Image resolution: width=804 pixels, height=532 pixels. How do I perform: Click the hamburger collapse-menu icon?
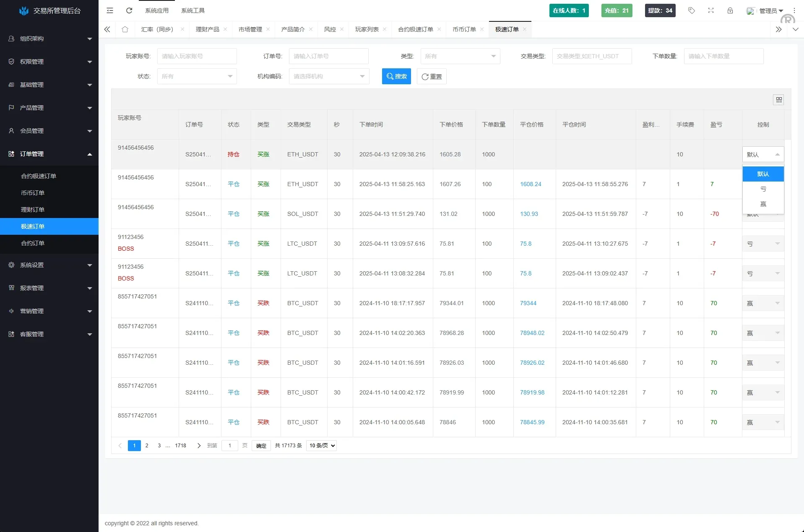click(109, 10)
